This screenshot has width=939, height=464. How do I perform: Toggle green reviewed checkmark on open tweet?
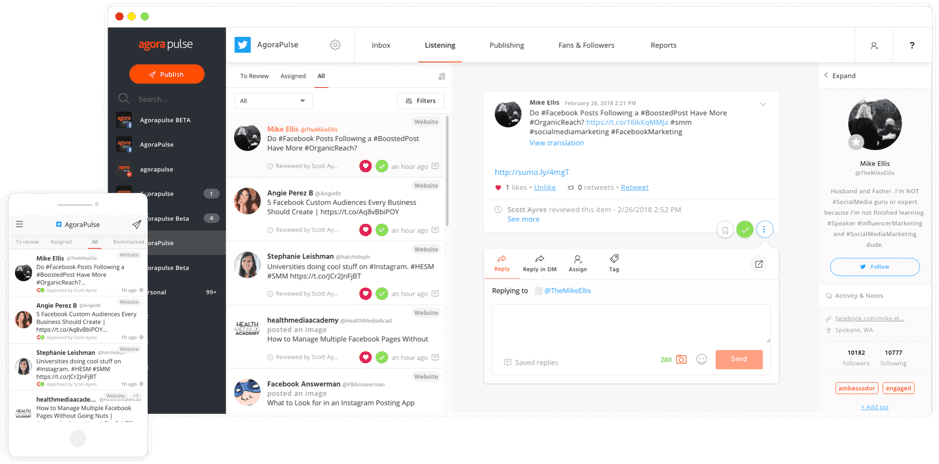(x=745, y=230)
